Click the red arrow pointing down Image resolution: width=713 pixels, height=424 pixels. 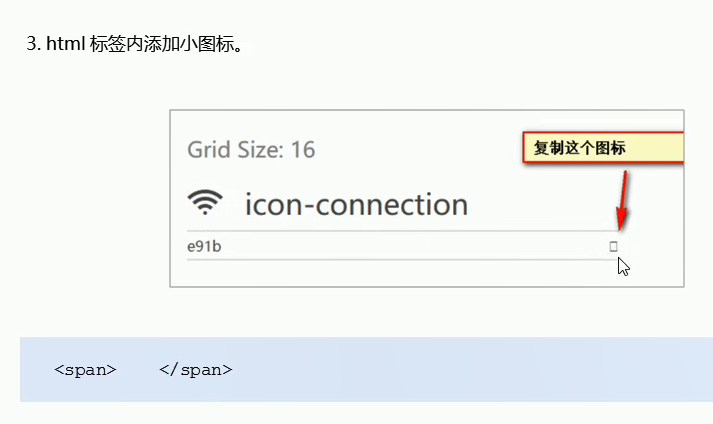coord(622,200)
